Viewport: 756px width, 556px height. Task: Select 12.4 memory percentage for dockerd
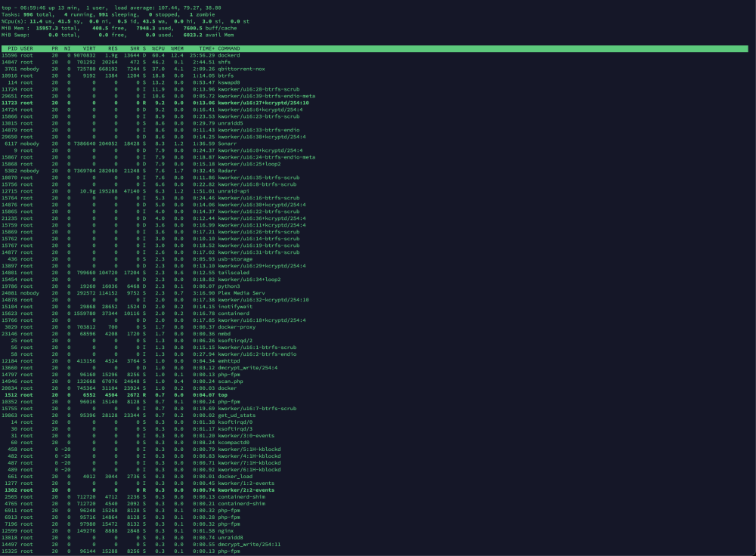pyautogui.click(x=177, y=55)
